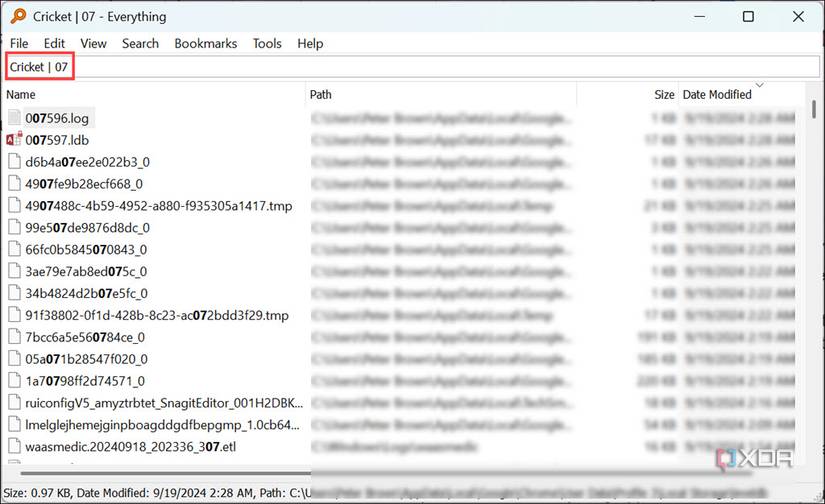Click the file icon of ruiconfigV5_amyztrbtet_SnagitEditor

(x=14, y=402)
